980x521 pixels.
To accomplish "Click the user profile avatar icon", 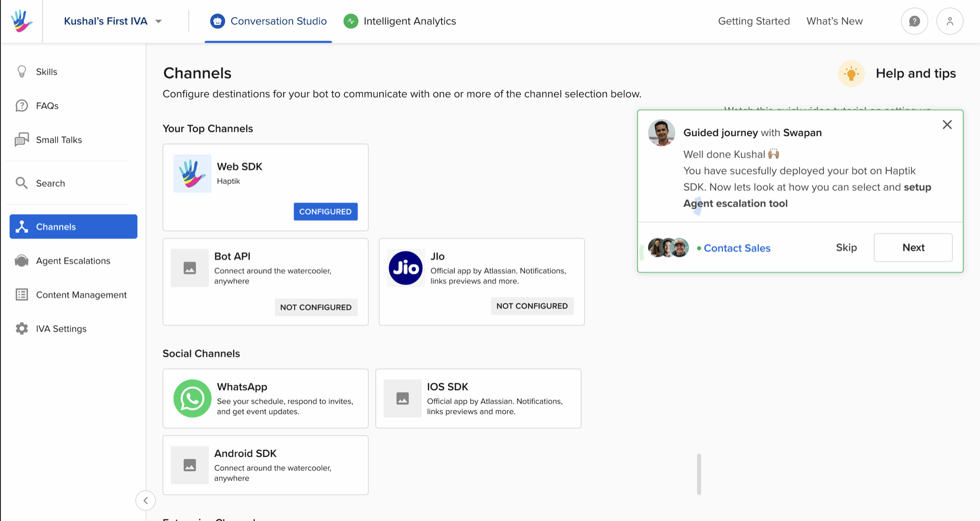I will tap(950, 21).
